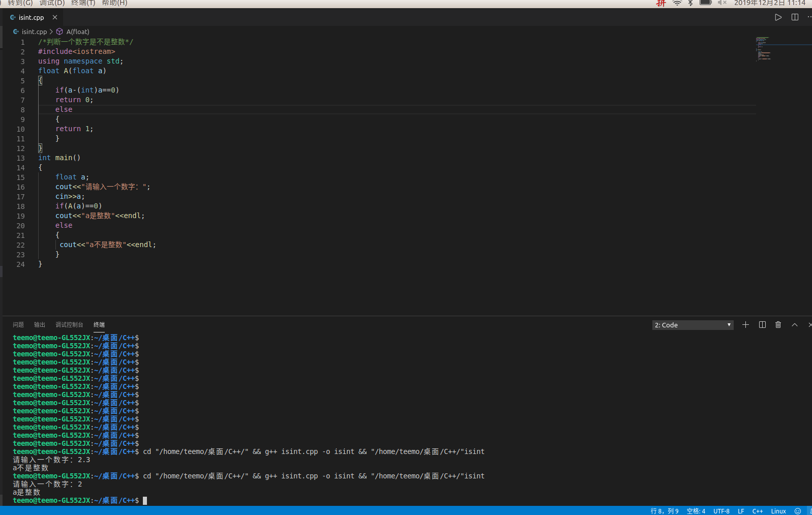Click the isint.cpp breadcrumb item
The image size is (812, 515).
34,32
